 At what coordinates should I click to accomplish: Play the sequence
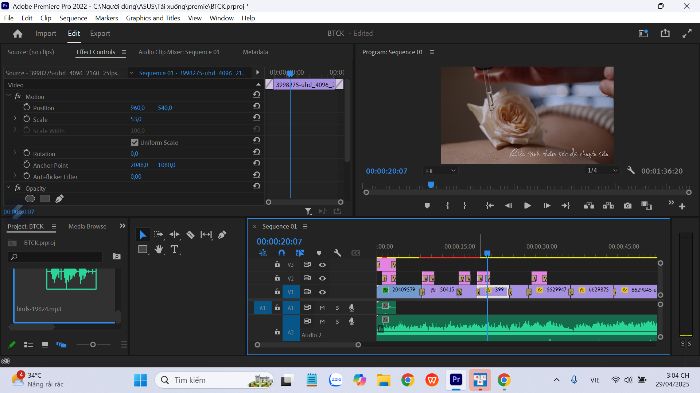point(527,205)
